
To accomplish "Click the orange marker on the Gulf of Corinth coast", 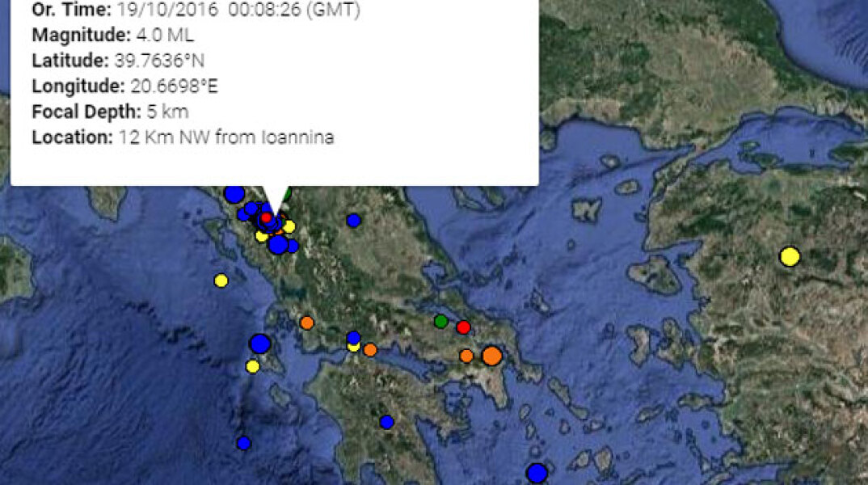I will (369, 350).
